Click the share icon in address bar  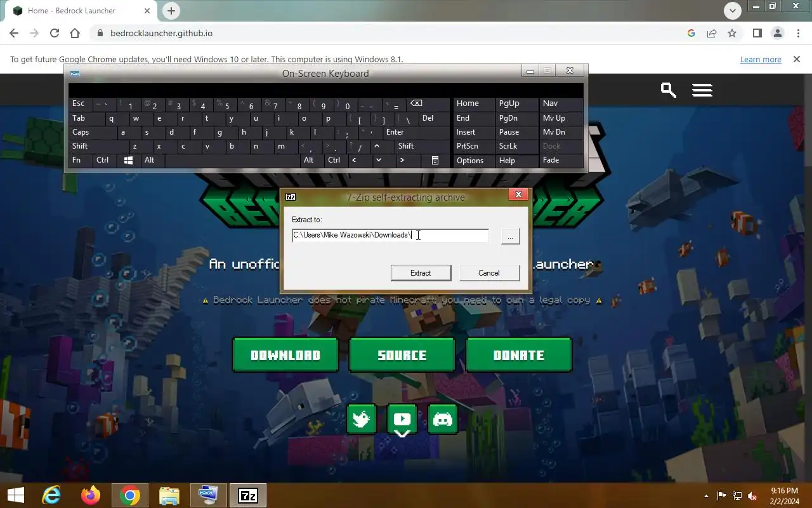click(x=712, y=33)
